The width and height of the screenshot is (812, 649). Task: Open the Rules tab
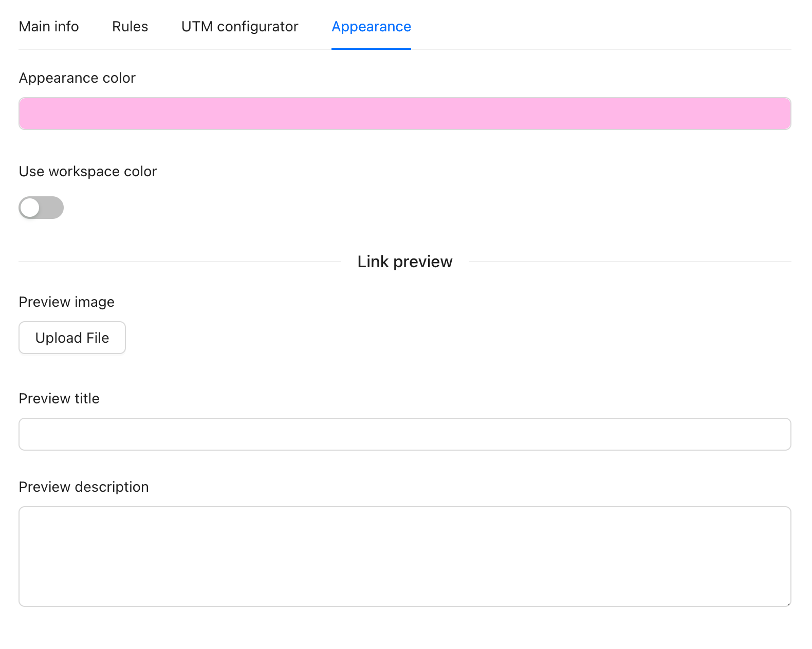(130, 27)
